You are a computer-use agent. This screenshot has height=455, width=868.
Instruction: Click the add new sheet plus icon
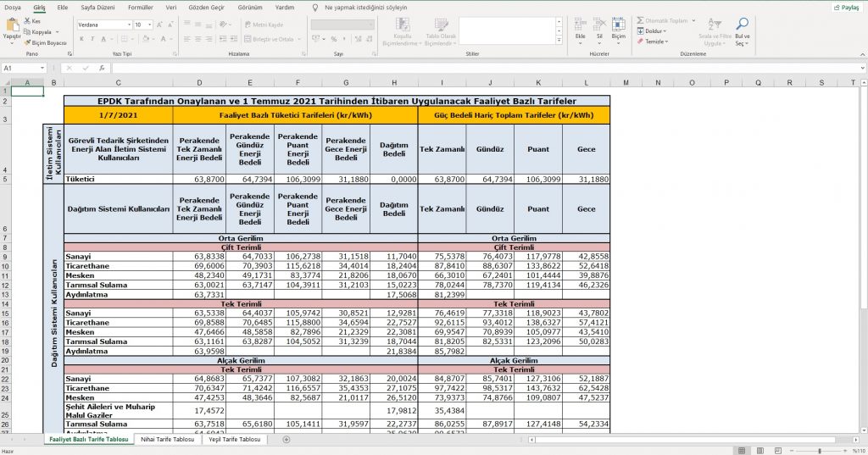pyautogui.click(x=287, y=440)
